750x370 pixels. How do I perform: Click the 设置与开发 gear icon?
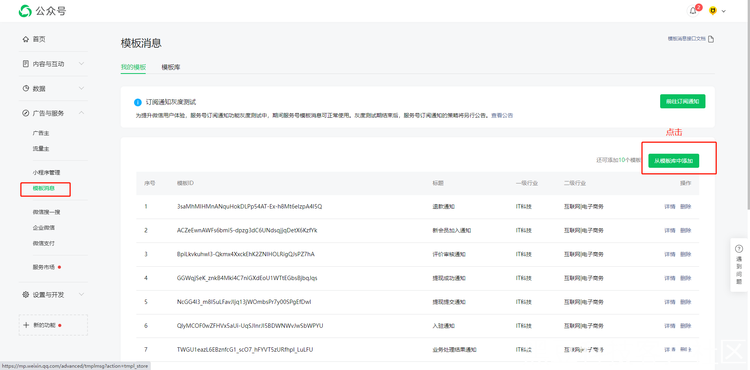(x=26, y=295)
